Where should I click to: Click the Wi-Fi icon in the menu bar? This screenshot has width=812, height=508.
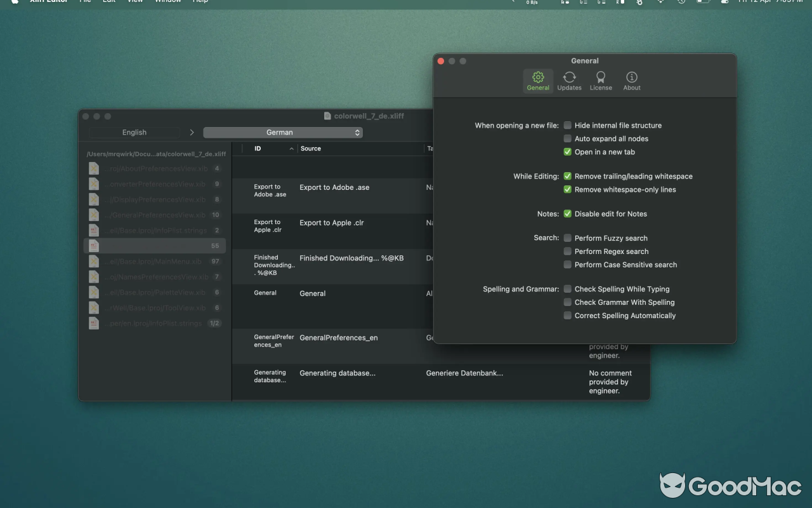pos(660,3)
